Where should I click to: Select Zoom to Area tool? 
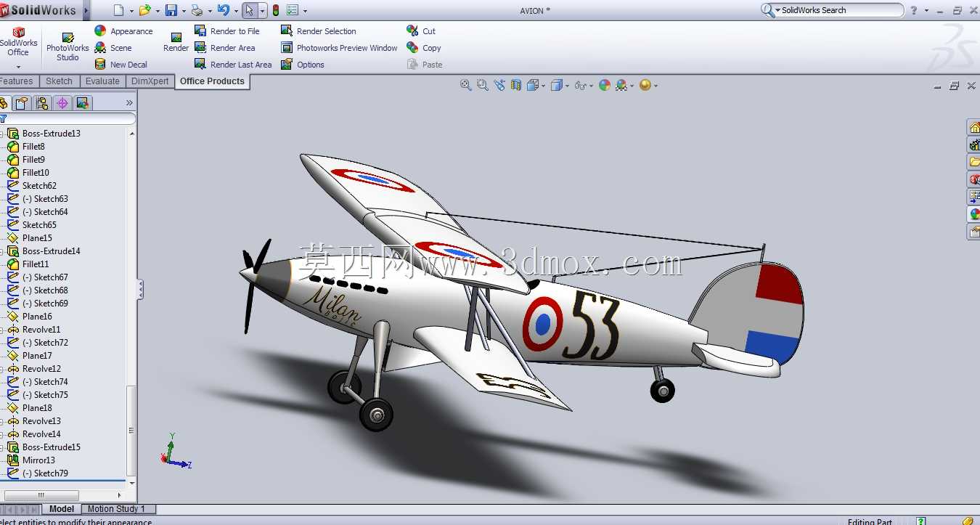tap(483, 85)
